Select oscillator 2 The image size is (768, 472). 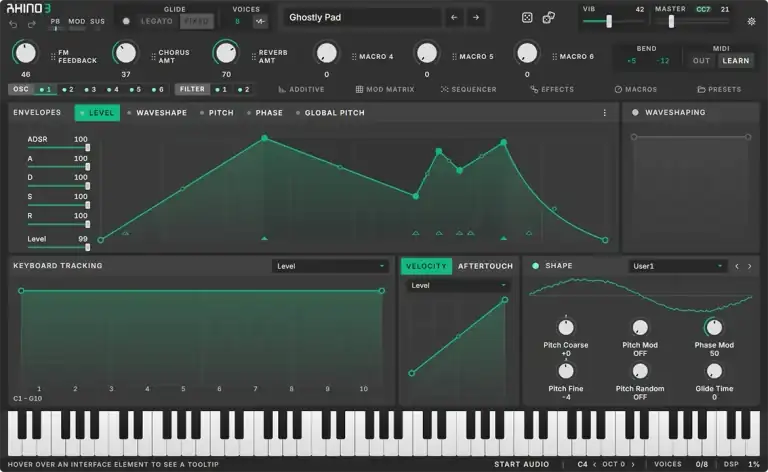pyautogui.click(x=68, y=90)
